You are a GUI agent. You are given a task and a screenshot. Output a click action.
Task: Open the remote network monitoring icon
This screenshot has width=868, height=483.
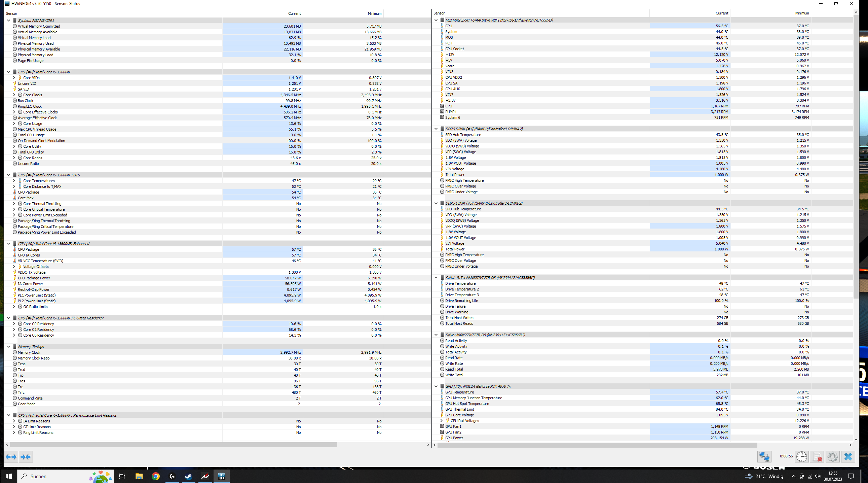764,457
